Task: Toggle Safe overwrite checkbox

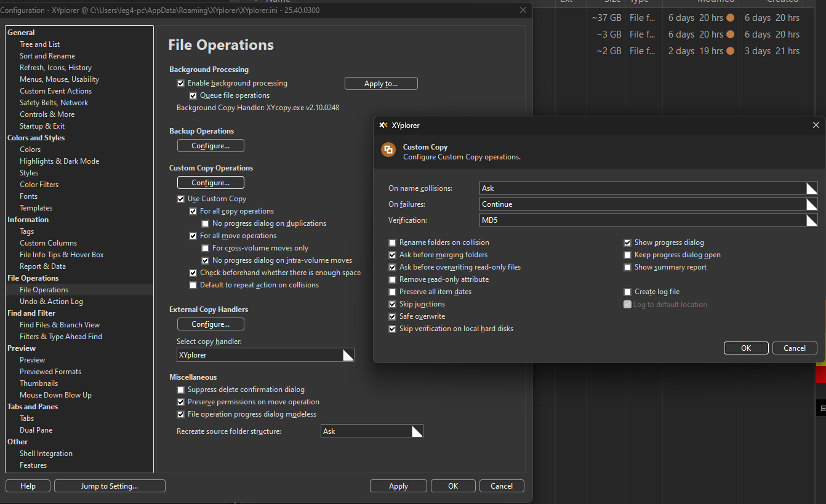Action: [x=392, y=316]
